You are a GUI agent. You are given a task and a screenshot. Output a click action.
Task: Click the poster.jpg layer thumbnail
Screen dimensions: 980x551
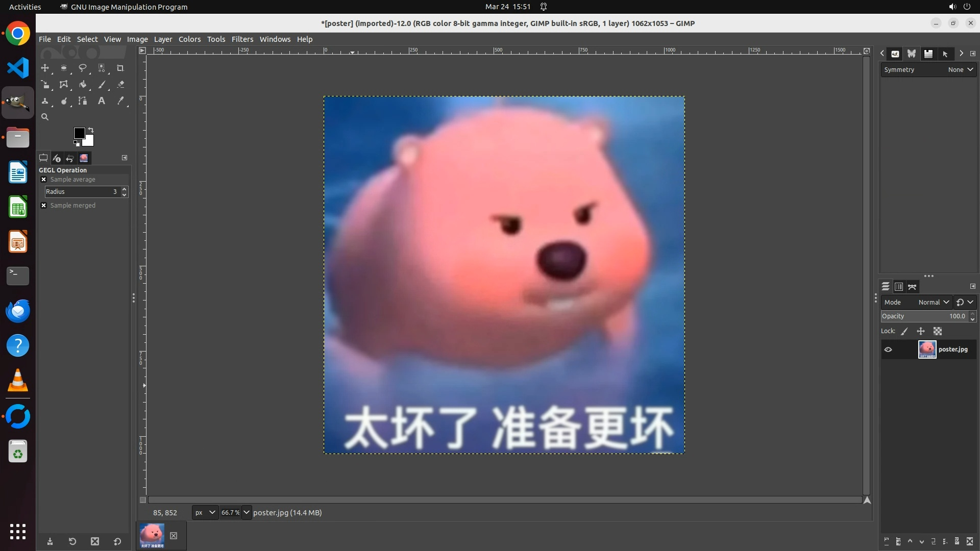click(927, 349)
